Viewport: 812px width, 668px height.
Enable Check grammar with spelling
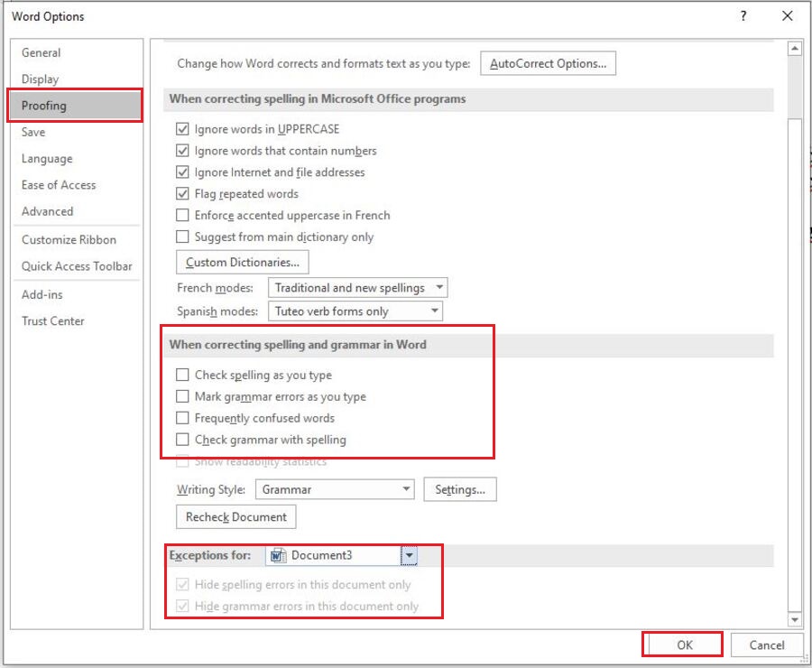(182, 440)
